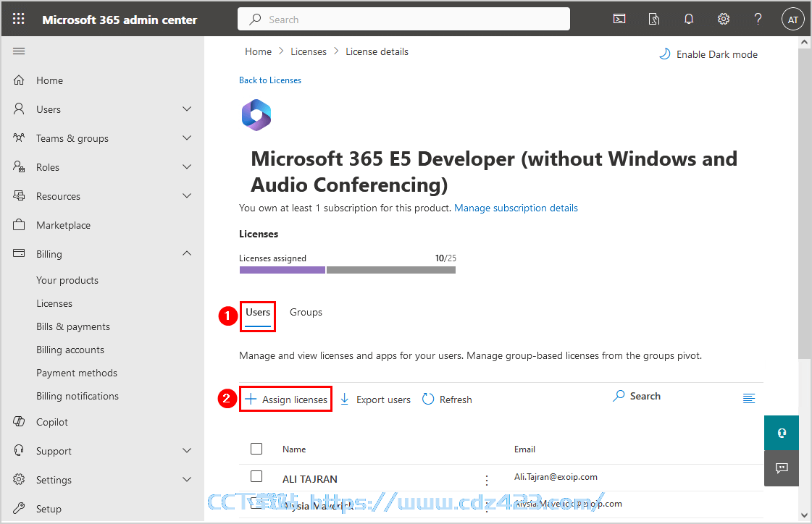Click the Marketplace bag icon
812x524 pixels.
[19, 224]
